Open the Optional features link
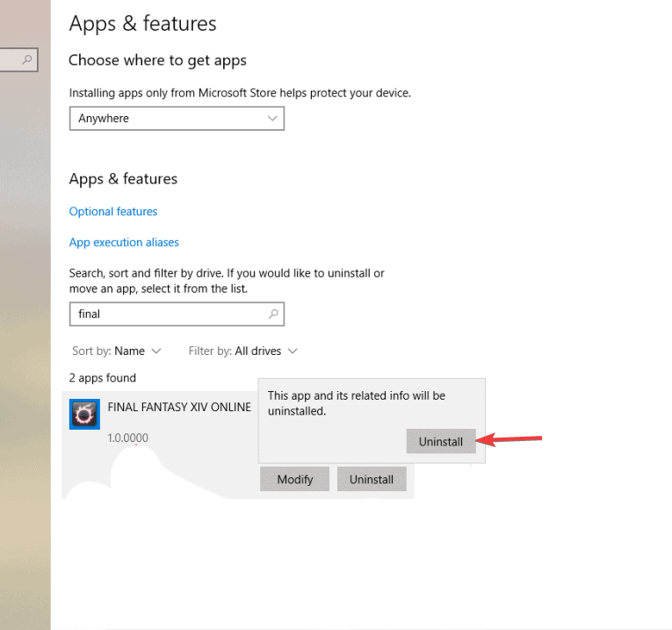 (x=113, y=212)
